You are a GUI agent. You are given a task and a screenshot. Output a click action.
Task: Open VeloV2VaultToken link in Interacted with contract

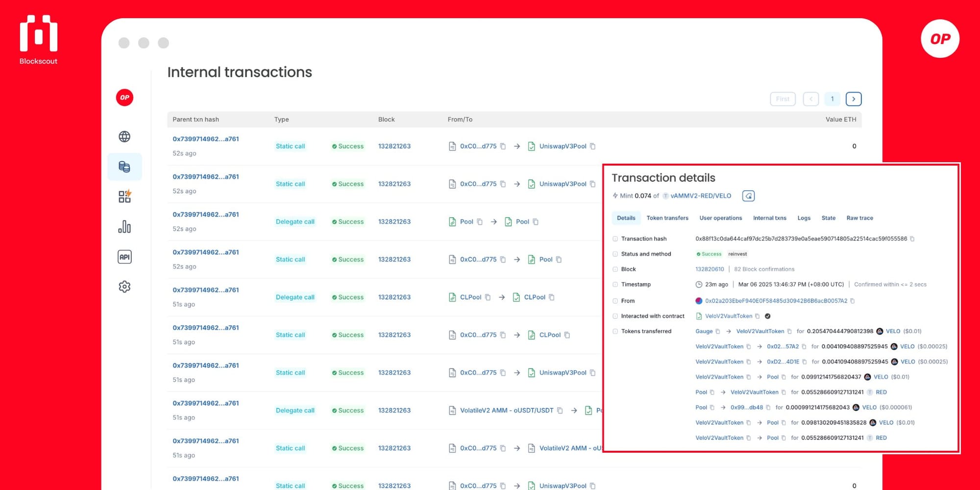click(x=729, y=316)
